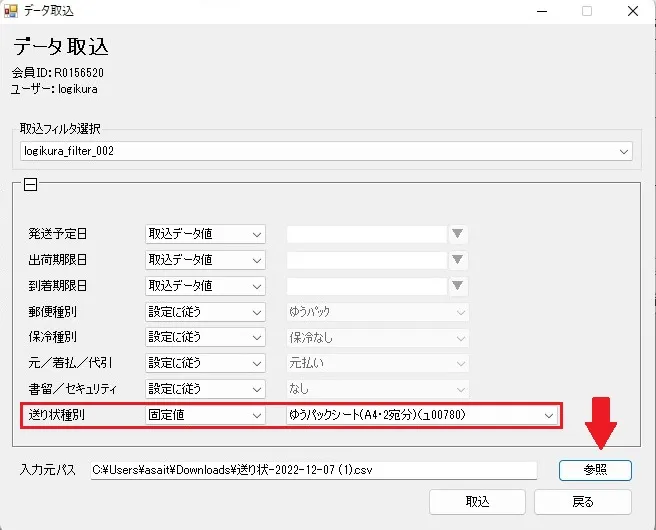656x530 pixels.
Task: Click the 参照 browse button
Action: click(x=595, y=470)
